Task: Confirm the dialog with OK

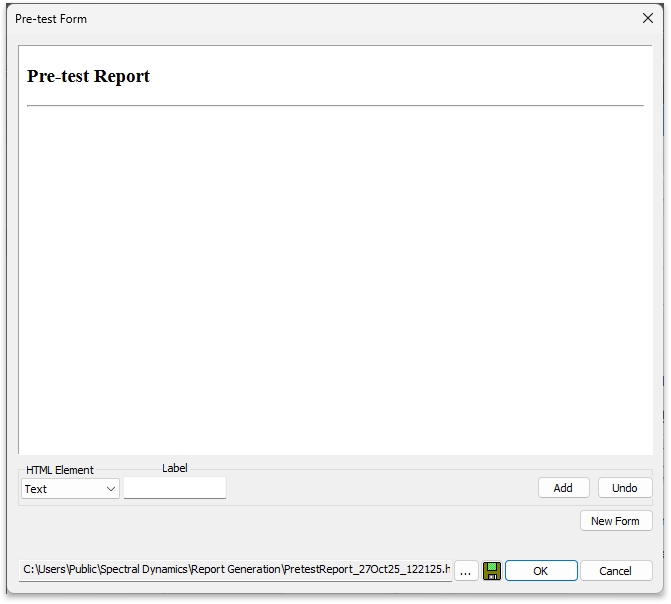Action: [x=541, y=571]
